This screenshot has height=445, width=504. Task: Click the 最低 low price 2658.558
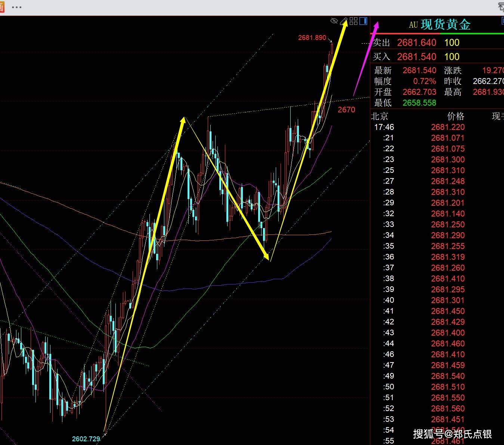[x=420, y=103]
